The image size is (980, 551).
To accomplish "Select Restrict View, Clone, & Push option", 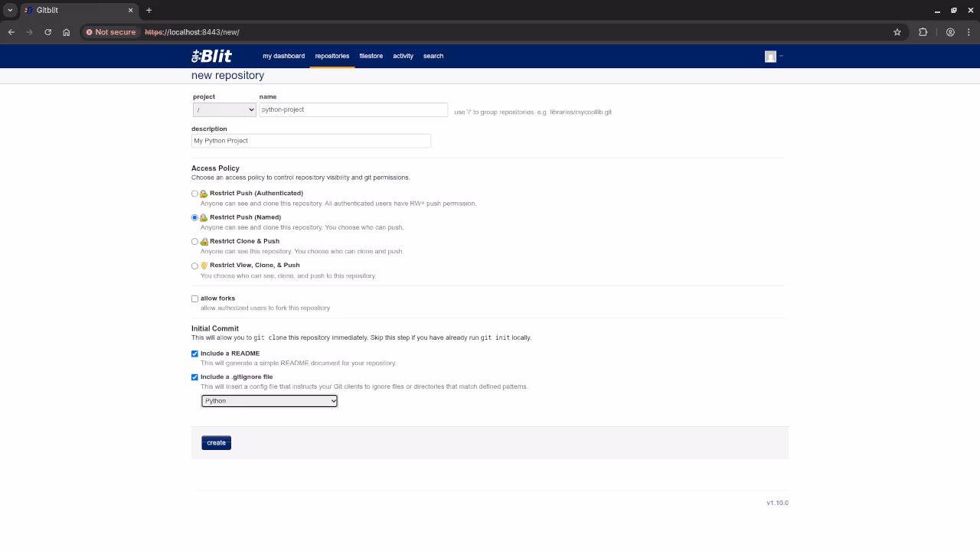I will 194,266.
